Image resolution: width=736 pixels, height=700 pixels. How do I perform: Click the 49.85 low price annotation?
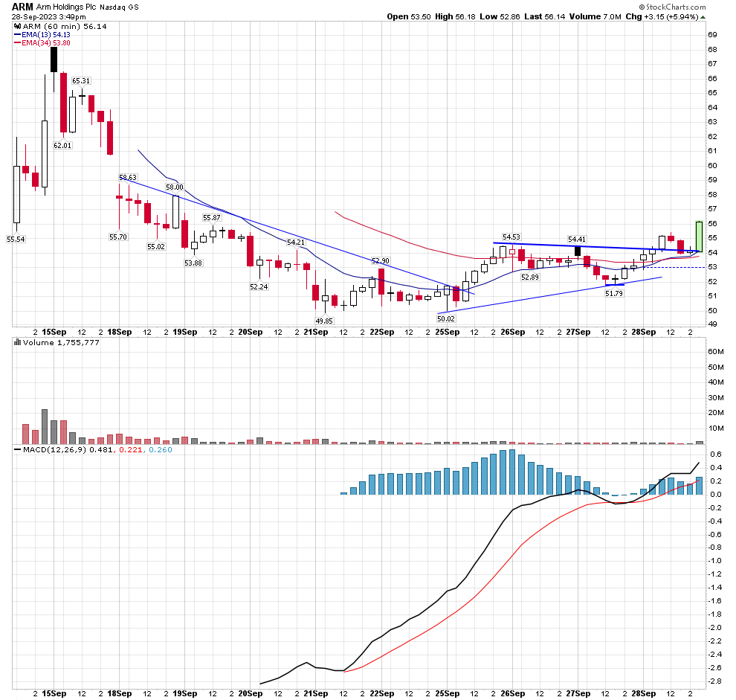(x=324, y=321)
